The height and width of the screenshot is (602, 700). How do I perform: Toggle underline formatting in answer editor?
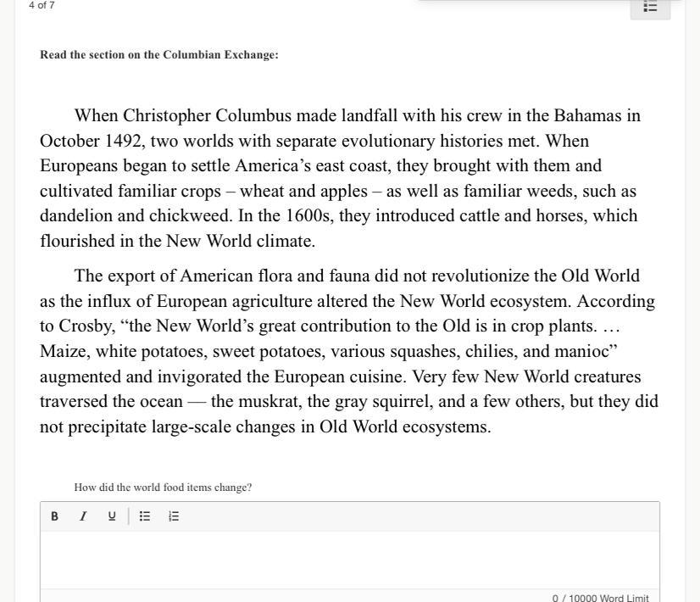112,516
